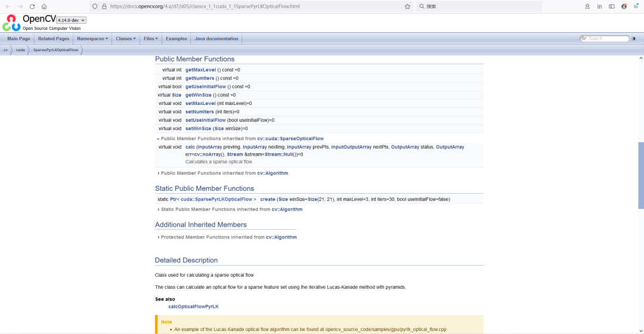Open the getWinSize function link
This screenshot has height=334, width=644.
click(199, 95)
